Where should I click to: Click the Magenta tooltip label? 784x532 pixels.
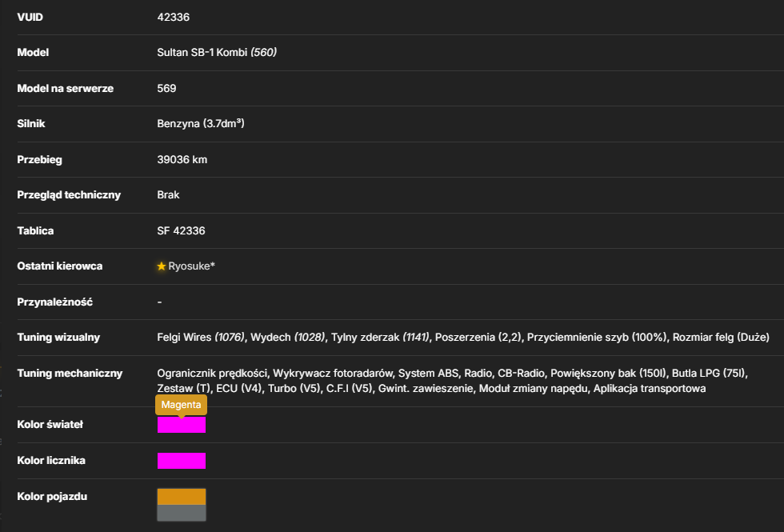pyautogui.click(x=181, y=405)
